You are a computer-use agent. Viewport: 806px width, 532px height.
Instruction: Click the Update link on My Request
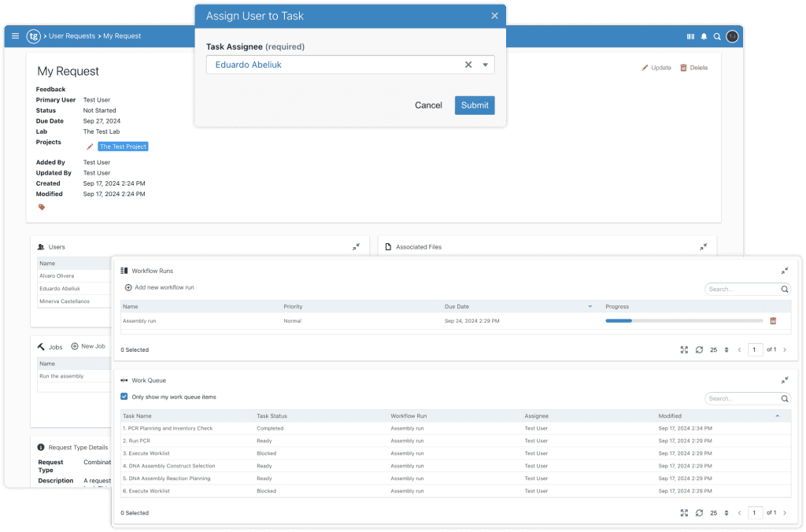(656, 68)
